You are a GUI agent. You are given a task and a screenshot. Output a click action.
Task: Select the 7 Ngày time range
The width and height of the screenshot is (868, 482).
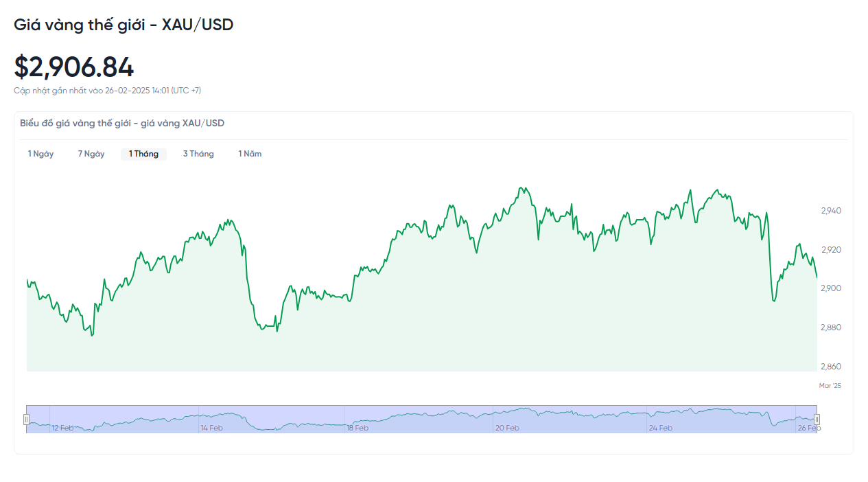[x=91, y=154]
